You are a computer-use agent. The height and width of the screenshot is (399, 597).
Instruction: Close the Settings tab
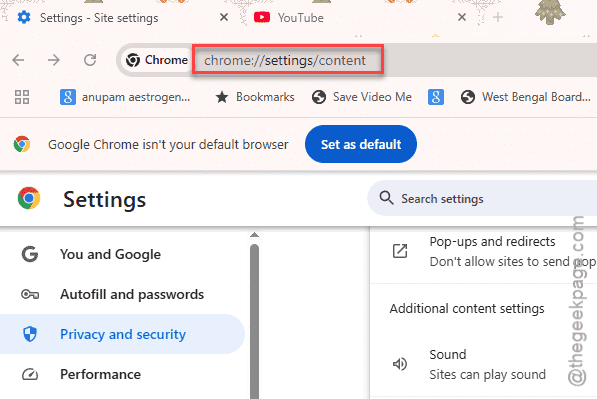coord(224,17)
